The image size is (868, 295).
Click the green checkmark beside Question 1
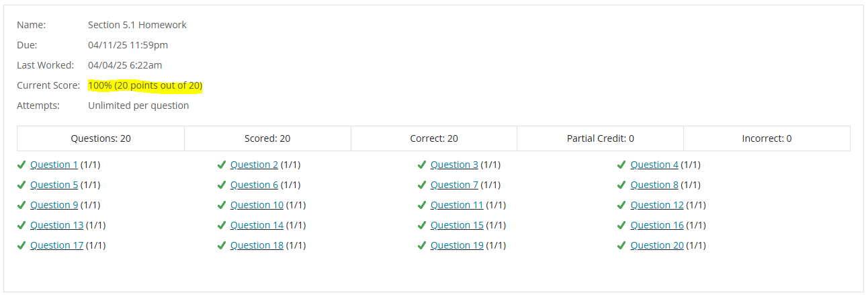click(x=21, y=165)
